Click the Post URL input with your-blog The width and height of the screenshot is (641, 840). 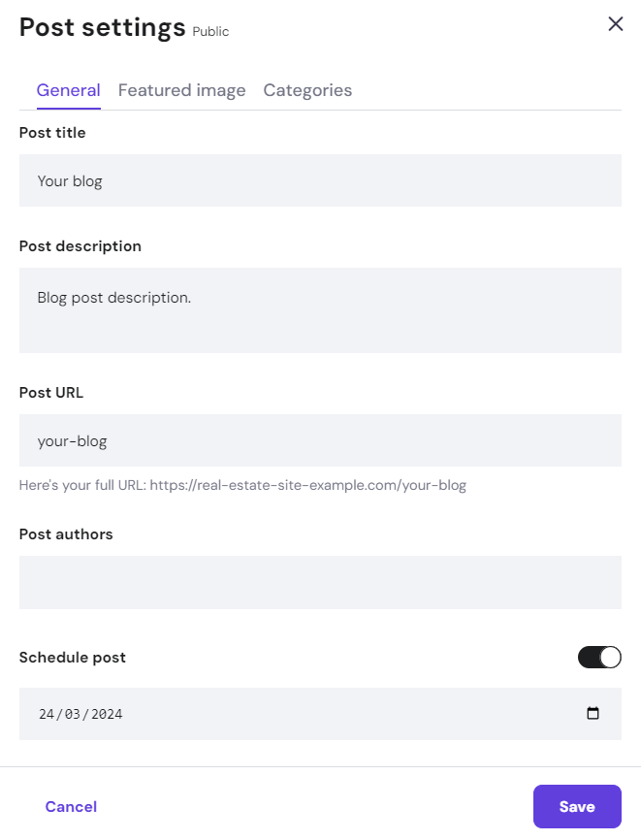[x=320, y=441]
